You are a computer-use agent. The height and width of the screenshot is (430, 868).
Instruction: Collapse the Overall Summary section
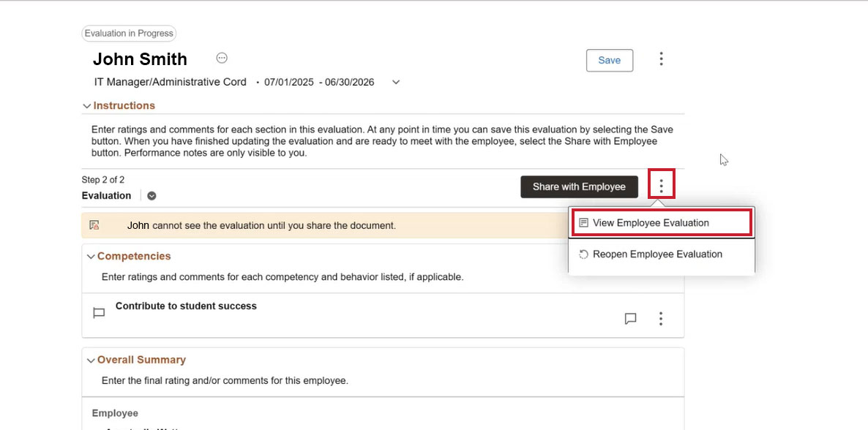click(91, 360)
